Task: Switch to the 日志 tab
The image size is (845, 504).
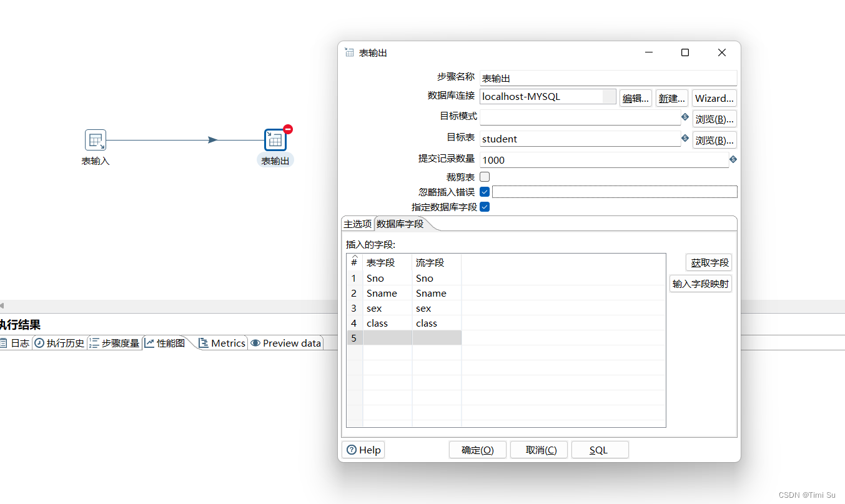Action: pyautogui.click(x=16, y=343)
